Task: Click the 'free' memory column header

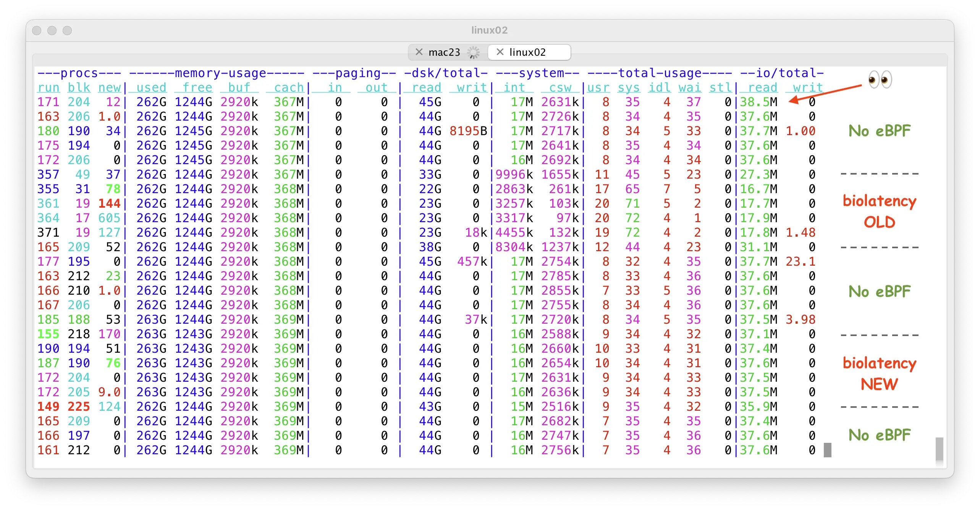Action: click(197, 87)
